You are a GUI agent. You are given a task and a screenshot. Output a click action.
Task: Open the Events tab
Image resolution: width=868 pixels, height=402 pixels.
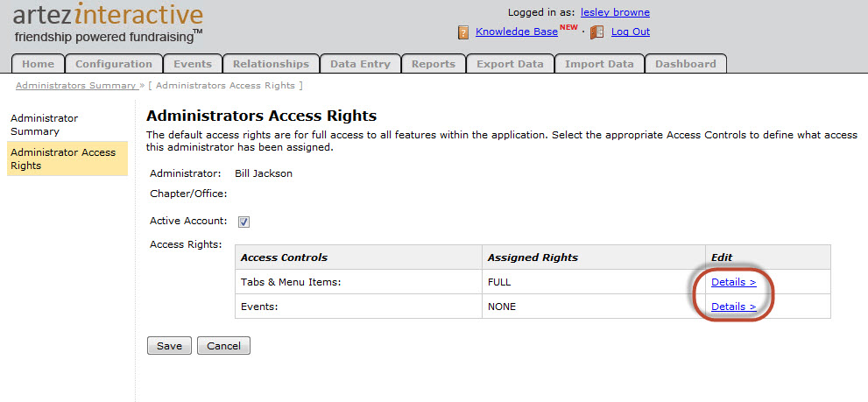pos(192,64)
